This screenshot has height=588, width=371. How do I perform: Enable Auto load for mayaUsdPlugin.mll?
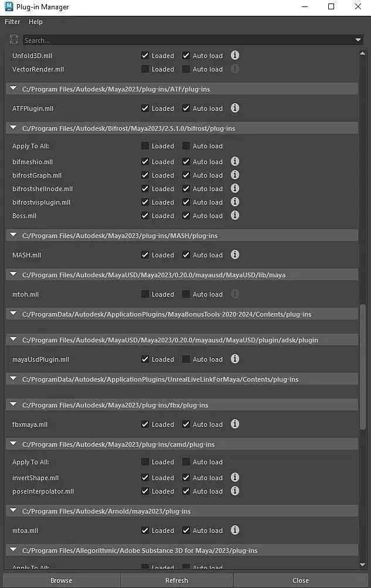[x=186, y=359]
